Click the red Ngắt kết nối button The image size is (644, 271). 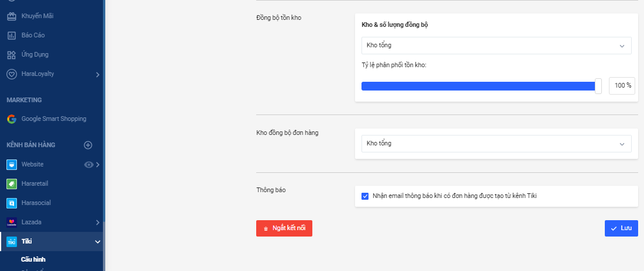click(x=284, y=228)
